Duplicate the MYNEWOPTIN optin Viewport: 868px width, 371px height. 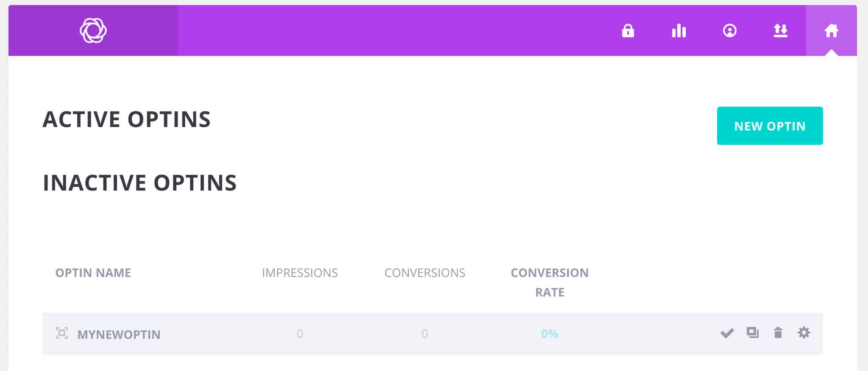tap(752, 333)
